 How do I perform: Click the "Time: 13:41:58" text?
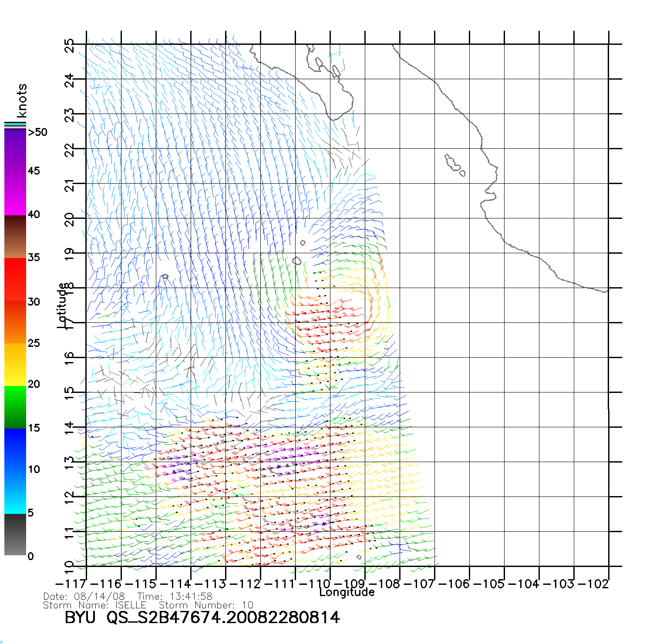pos(175,597)
